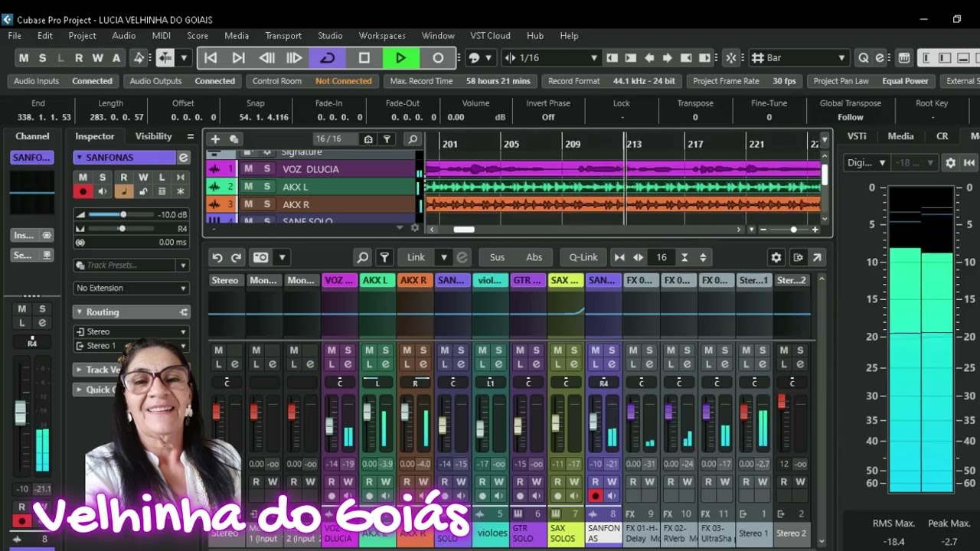Open the File menu
Image resolution: width=980 pixels, height=551 pixels.
[x=15, y=36]
